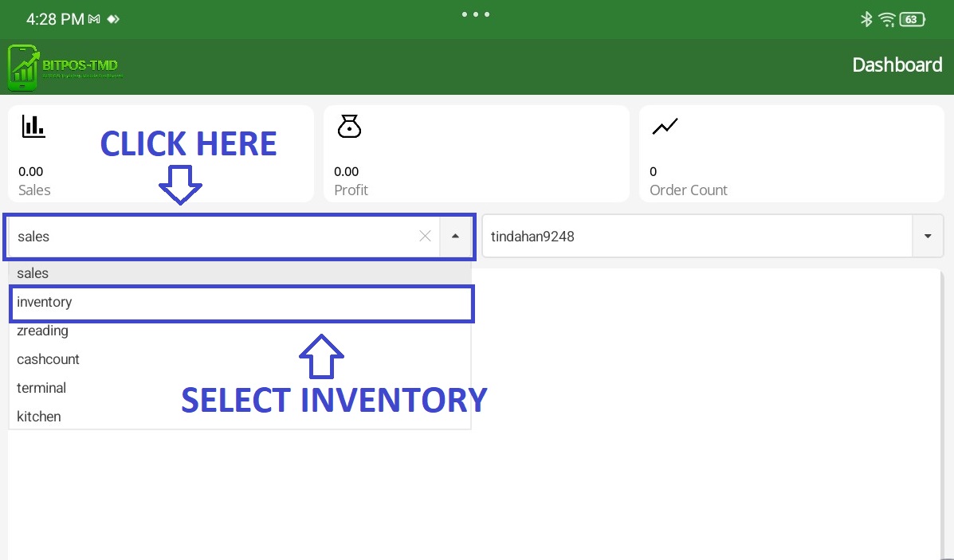Tap the Profit money bag icon

349,126
